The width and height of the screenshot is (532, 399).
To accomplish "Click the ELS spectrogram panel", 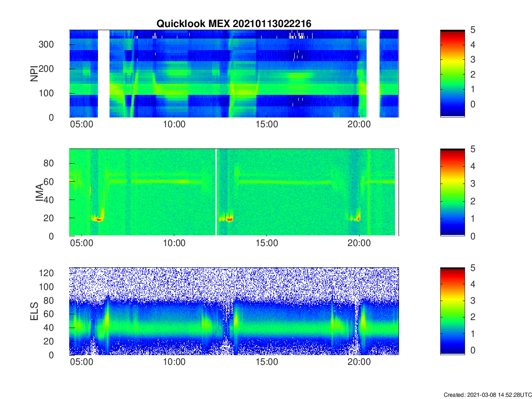I will [234, 311].
